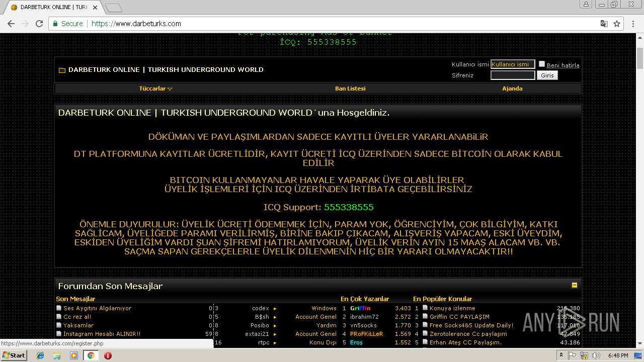Click the Giris login button
The image size is (644, 362).
click(547, 75)
